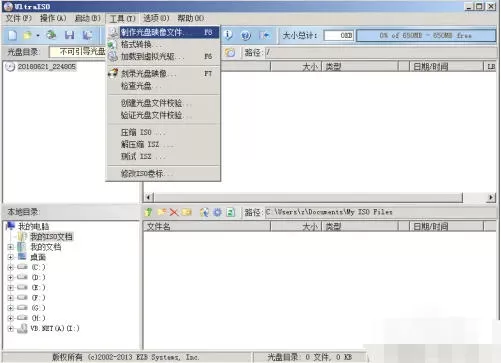This screenshot has height=363, width=501.
Task: Open the 选项(O) menu
Action: (x=156, y=18)
